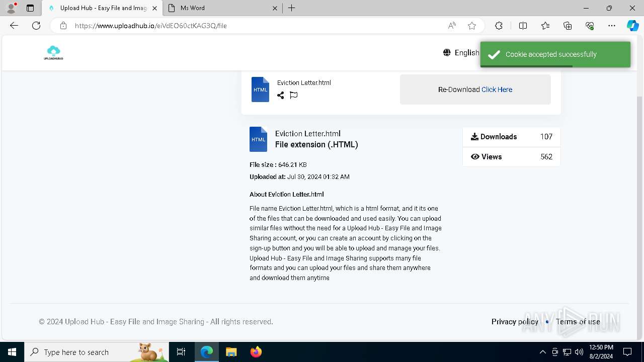Open a new browser tab
Image resolution: width=644 pixels, height=362 pixels.
point(292,8)
